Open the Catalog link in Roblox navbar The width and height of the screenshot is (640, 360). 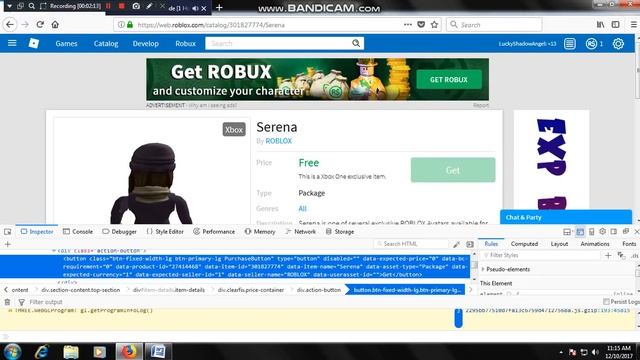(x=106, y=43)
